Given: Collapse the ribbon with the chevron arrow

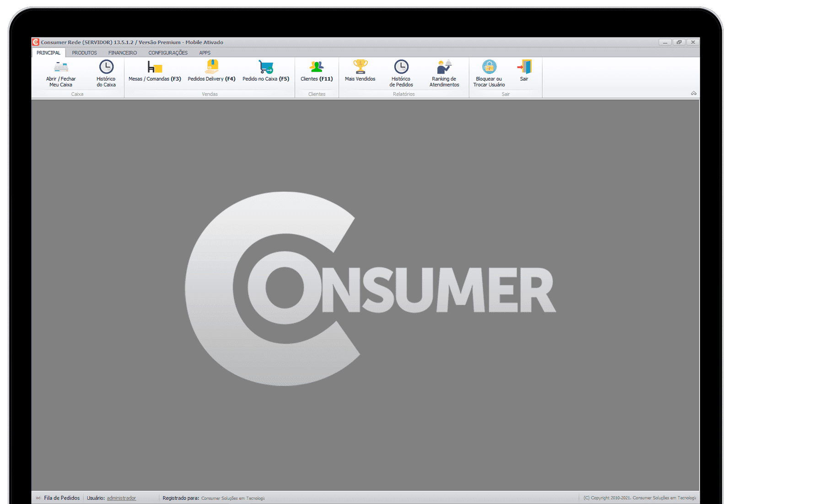Looking at the screenshot, I should click(x=694, y=93).
